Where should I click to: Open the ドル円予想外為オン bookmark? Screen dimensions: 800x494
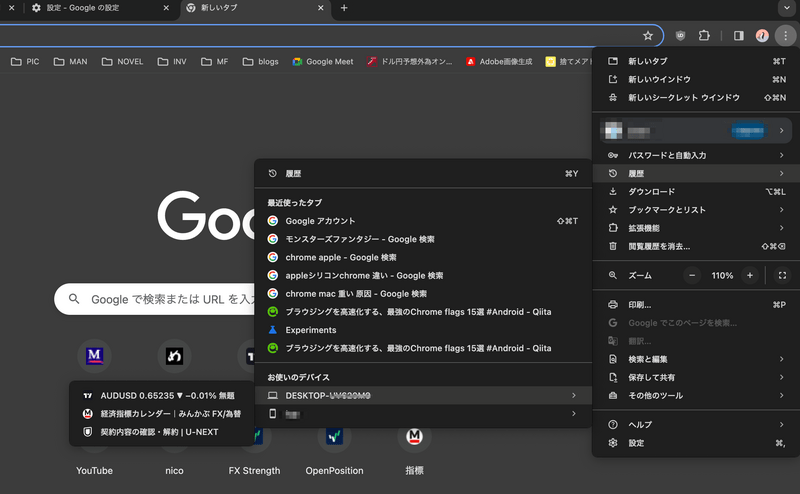[x=409, y=62]
